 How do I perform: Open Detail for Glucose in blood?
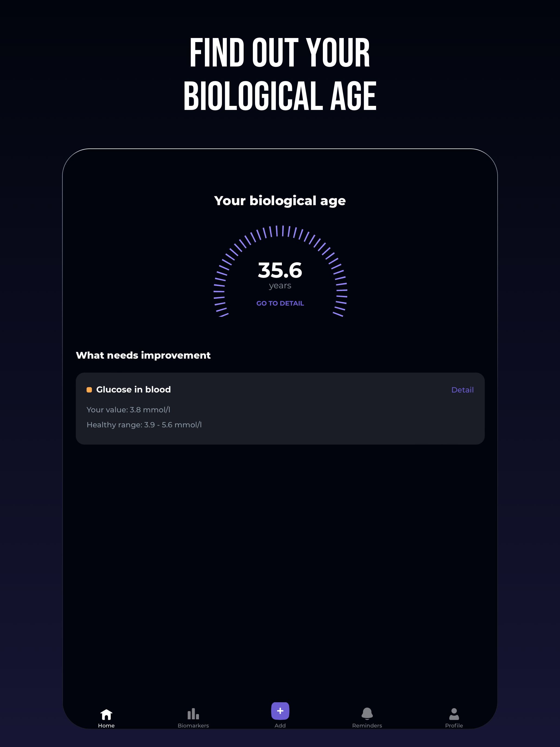[x=462, y=390]
